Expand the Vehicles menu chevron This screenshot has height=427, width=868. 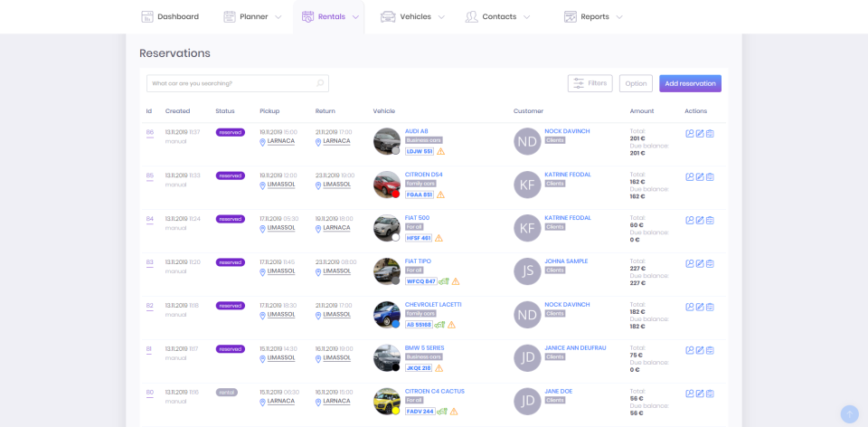click(441, 17)
